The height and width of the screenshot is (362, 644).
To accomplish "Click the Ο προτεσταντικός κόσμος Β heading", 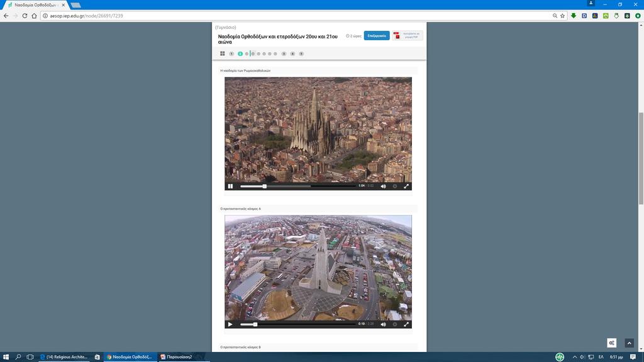I will click(x=241, y=347).
